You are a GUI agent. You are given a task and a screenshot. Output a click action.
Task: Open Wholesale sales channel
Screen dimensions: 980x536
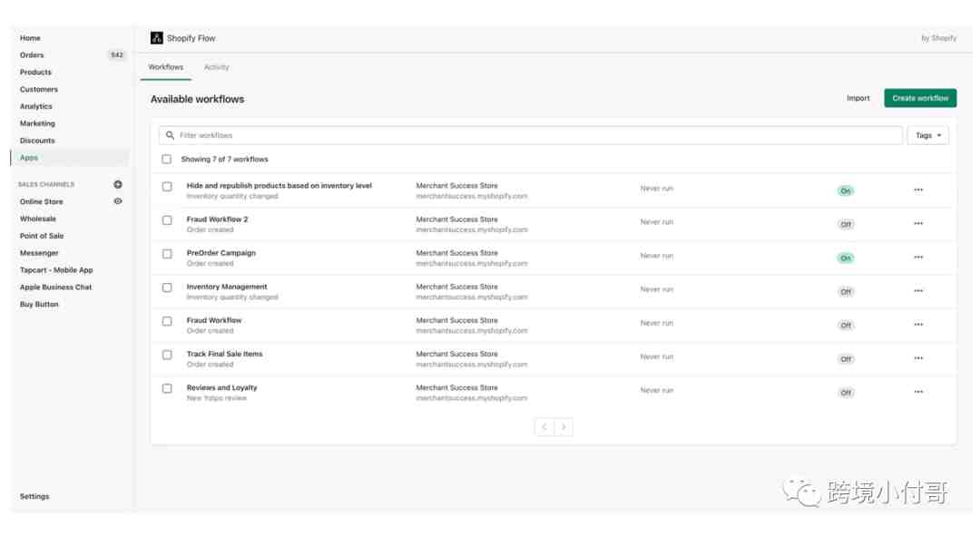pyautogui.click(x=37, y=219)
